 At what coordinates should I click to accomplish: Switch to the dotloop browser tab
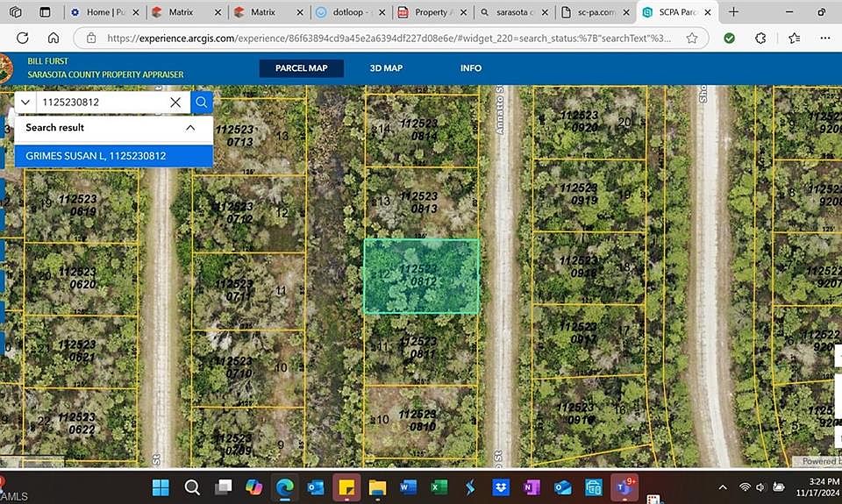click(x=350, y=11)
